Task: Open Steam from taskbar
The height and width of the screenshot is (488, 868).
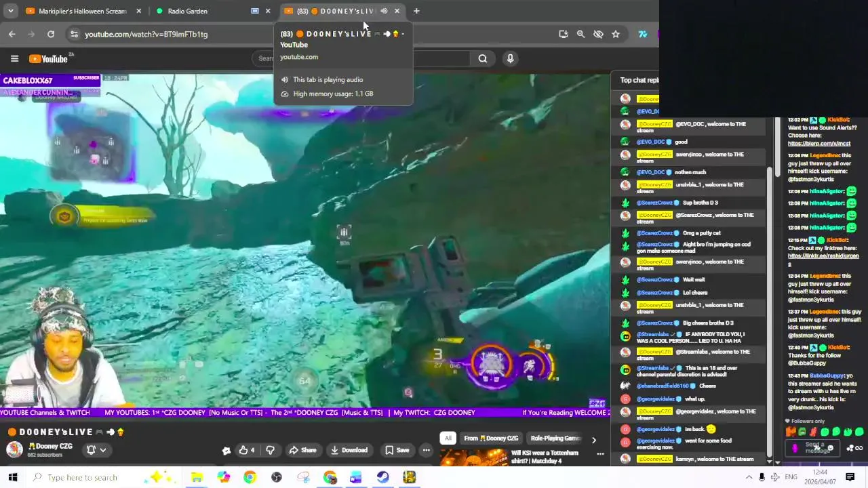Action: pos(382,477)
